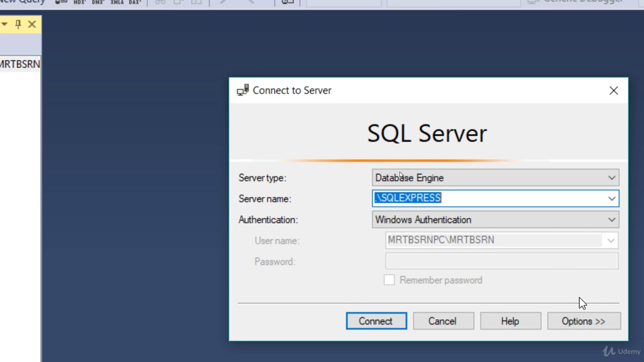
Task: Close the Object Explorer panel
Action: [x=32, y=24]
